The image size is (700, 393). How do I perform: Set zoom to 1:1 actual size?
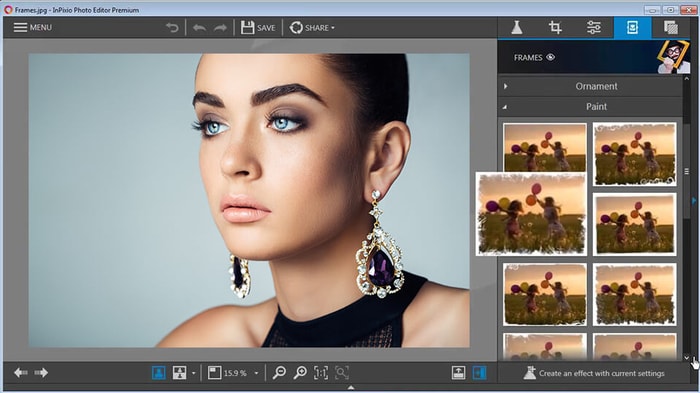coord(321,372)
